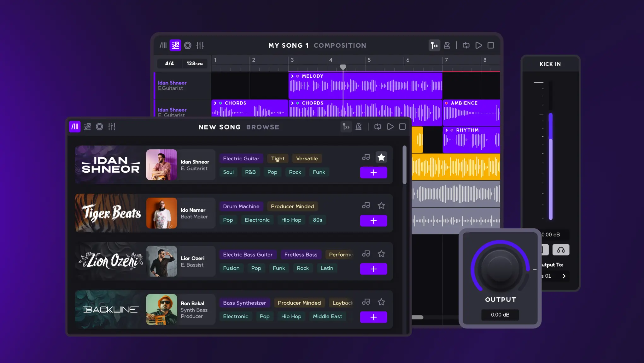Click the drum pad icon in MY SONG 1 toolbar
The image size is (644, 363).
tap(188, 45)
